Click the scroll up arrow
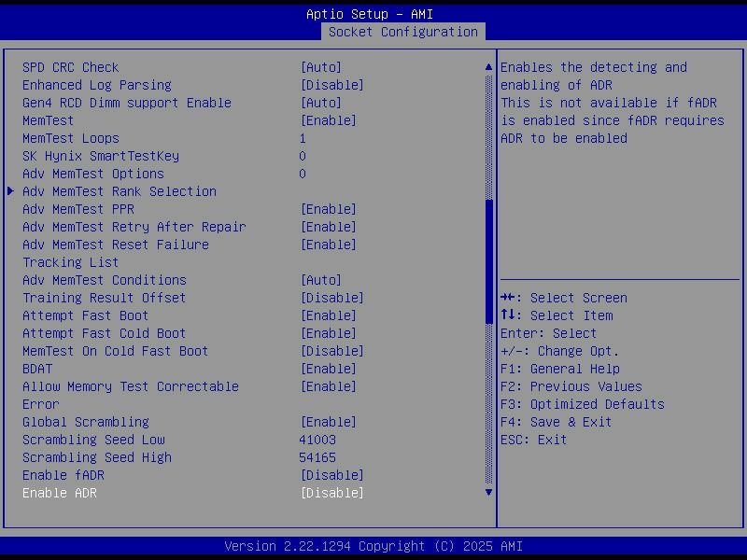This screenshot has height=560, width=747. pyautogui.click(x=488, y=67)
